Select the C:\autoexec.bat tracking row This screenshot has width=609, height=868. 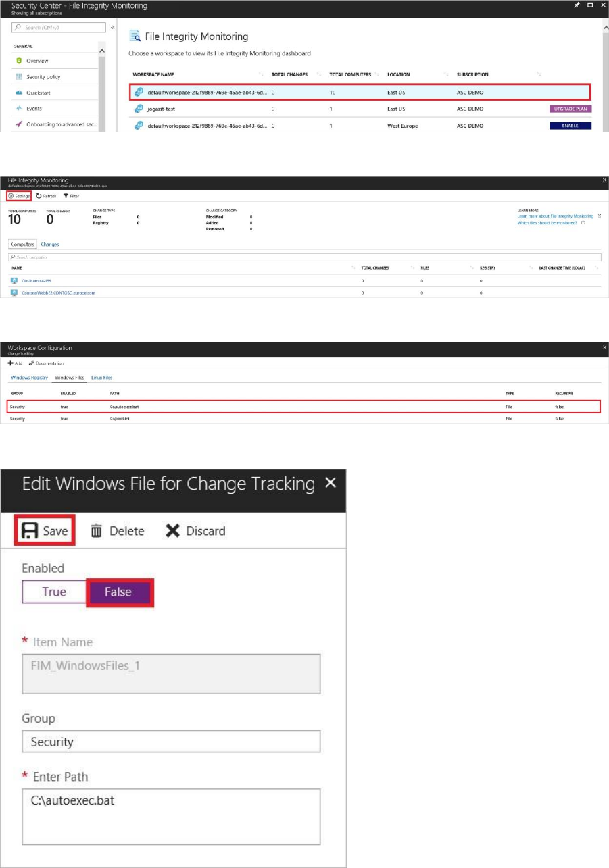coord(304,407)
